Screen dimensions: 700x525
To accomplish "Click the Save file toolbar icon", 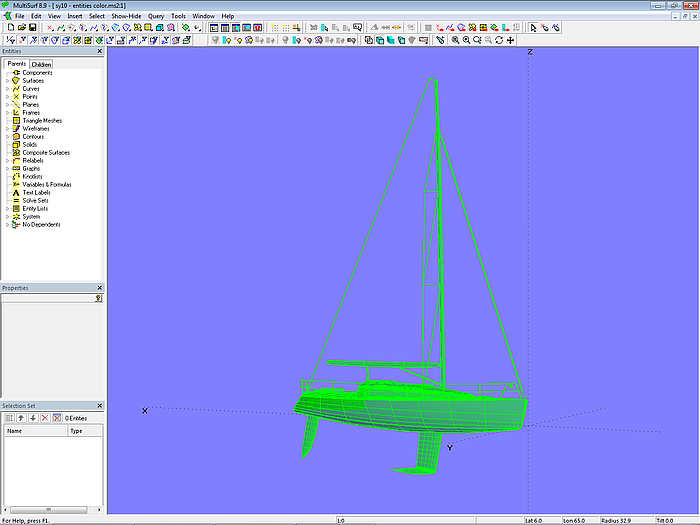I will pos(32,28).
